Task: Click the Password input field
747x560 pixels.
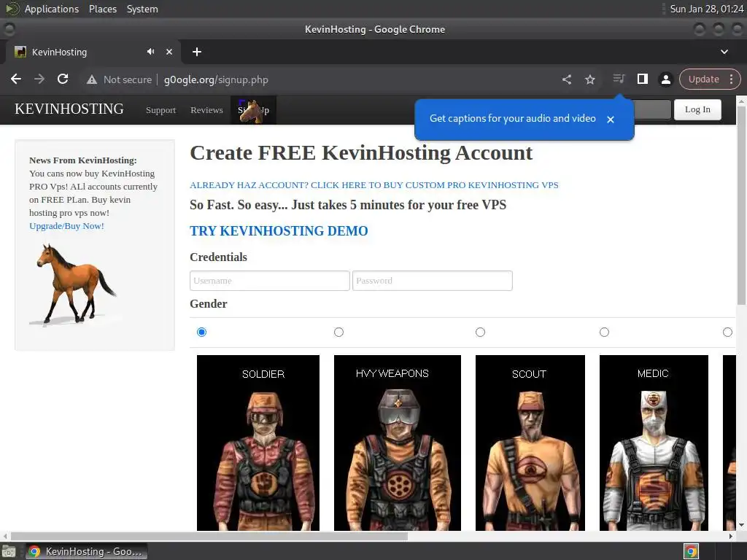Action: click(x=432, y=281)
